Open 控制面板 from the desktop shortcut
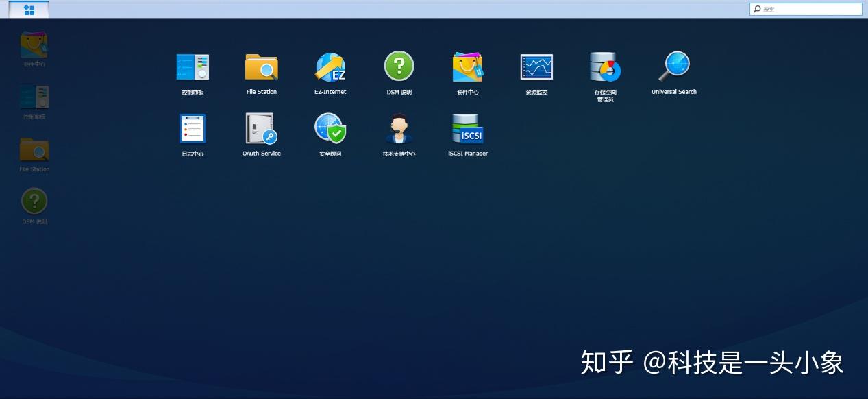 (33, 96)
